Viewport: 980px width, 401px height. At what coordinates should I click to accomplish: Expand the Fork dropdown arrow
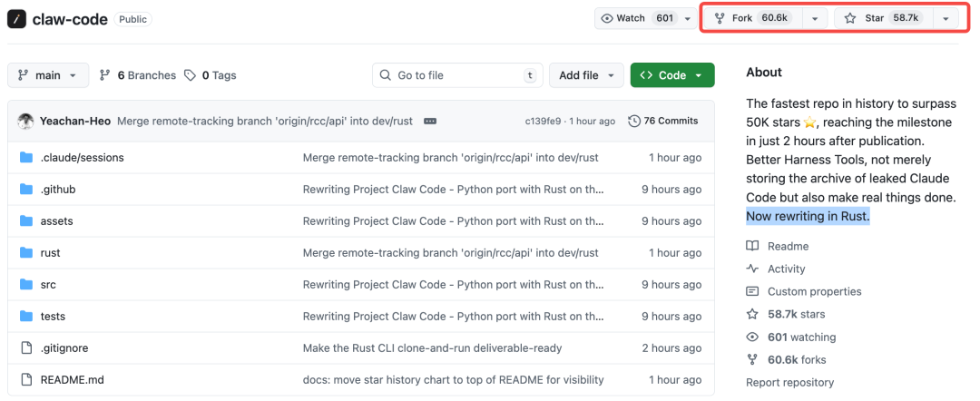coord(814,18)
